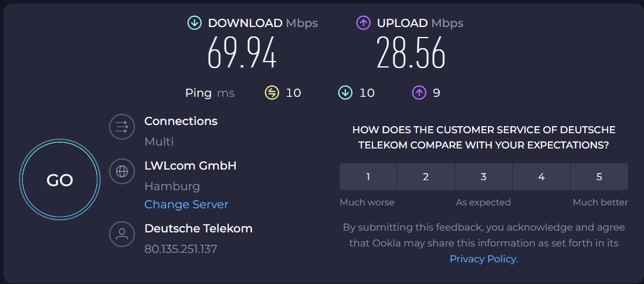Viewport: 644px width, 284px height.
Task: Open the Change Server link
Action: [x=186, y=205]
